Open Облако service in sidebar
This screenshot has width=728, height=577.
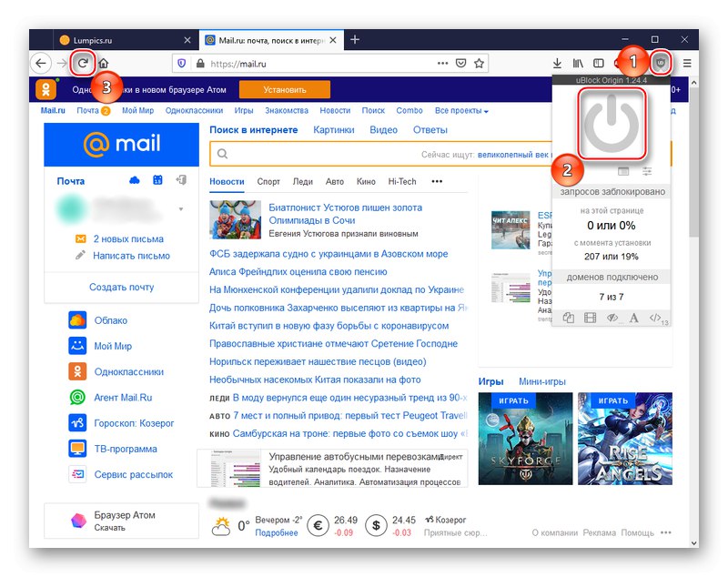[x=110, y=320]
